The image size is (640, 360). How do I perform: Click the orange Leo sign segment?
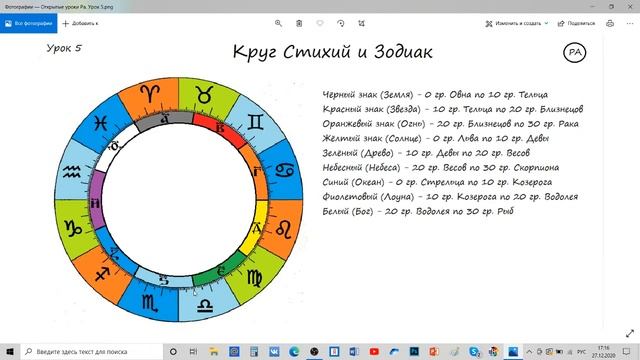283,229
